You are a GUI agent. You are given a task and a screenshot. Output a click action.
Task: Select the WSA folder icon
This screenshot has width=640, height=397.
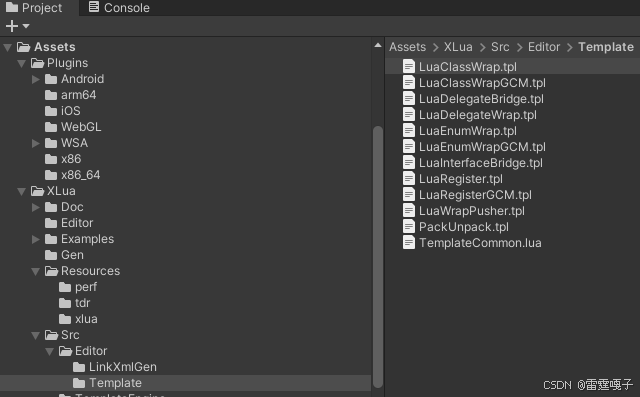click(51, 143)
